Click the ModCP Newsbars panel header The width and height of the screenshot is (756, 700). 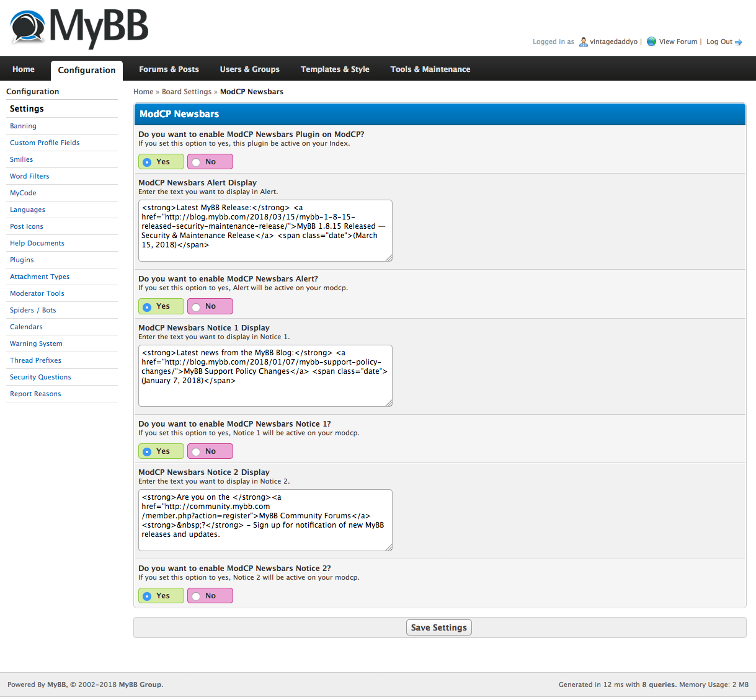point(440,114)
